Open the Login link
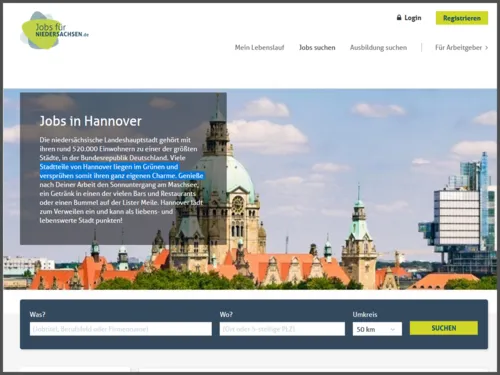500x375 pixels. pos(413,18)
